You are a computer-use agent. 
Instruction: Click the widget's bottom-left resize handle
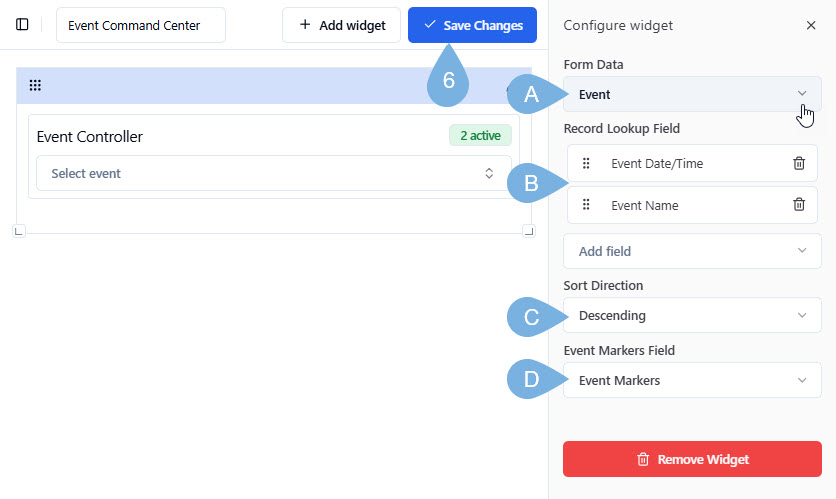click(x=18, y=231)
